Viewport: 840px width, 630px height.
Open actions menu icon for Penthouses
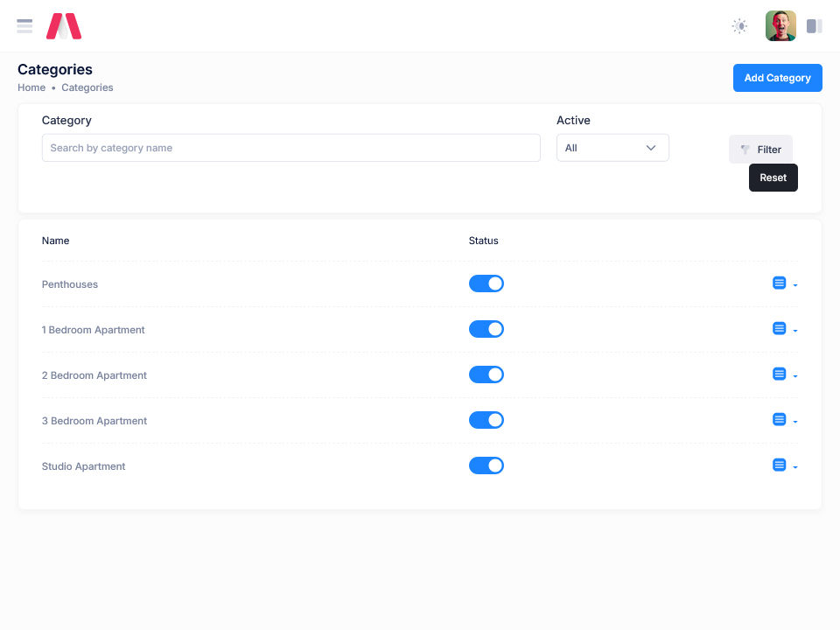[780, 283]
